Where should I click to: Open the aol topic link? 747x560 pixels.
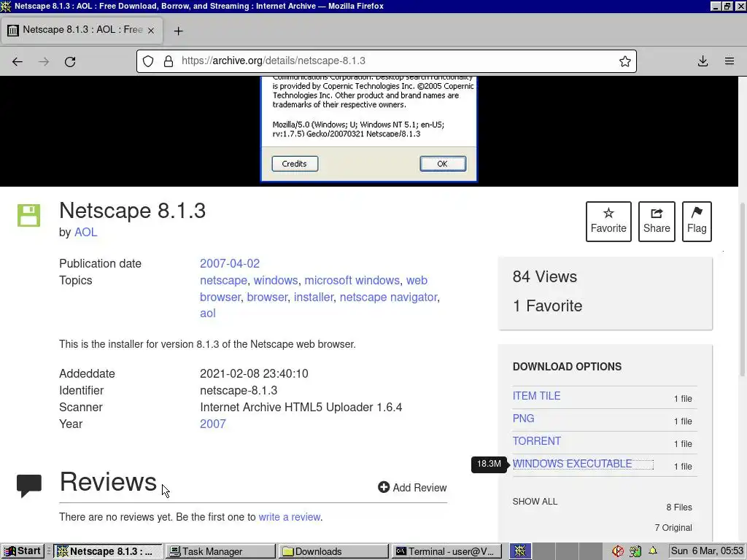click(x=208, y=314)
